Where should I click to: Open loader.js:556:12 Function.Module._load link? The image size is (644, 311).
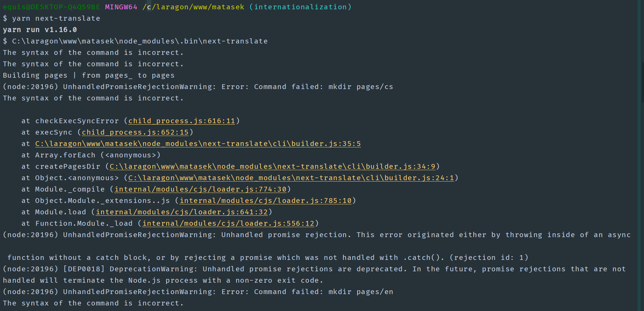pos(228,223)
